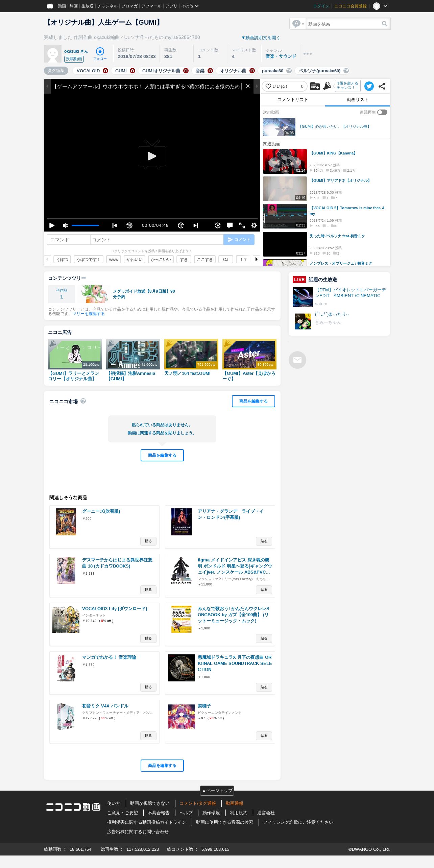The height and width of the screenshot is (868, 434).
Task: Click ツリーを確認する link
Action: [89, 314]
